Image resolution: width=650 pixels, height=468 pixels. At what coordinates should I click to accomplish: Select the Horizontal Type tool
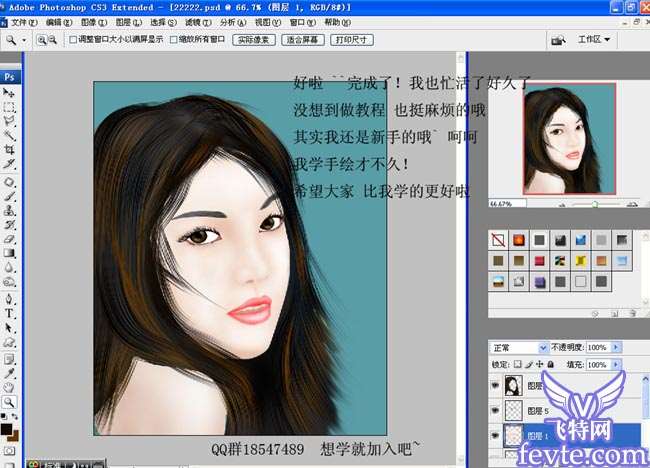[9, 313]
